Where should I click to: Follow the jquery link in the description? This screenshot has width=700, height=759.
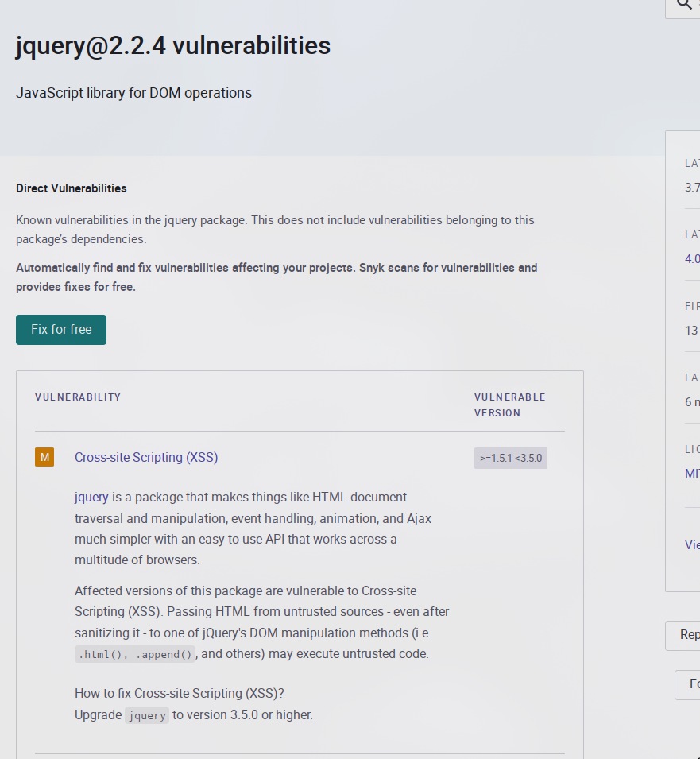(91, 497)
